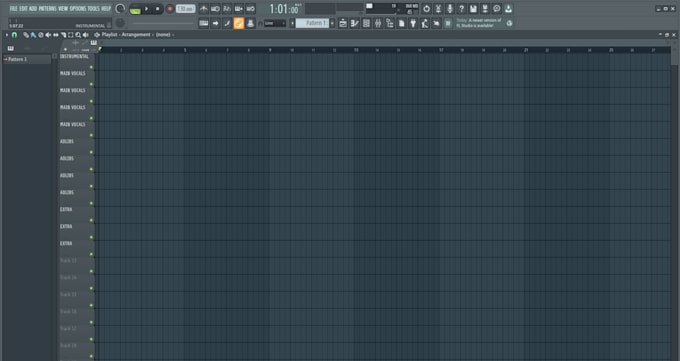680x361 pixels.
Task: Open the Browser tree icon
Action: pos(389,23)
